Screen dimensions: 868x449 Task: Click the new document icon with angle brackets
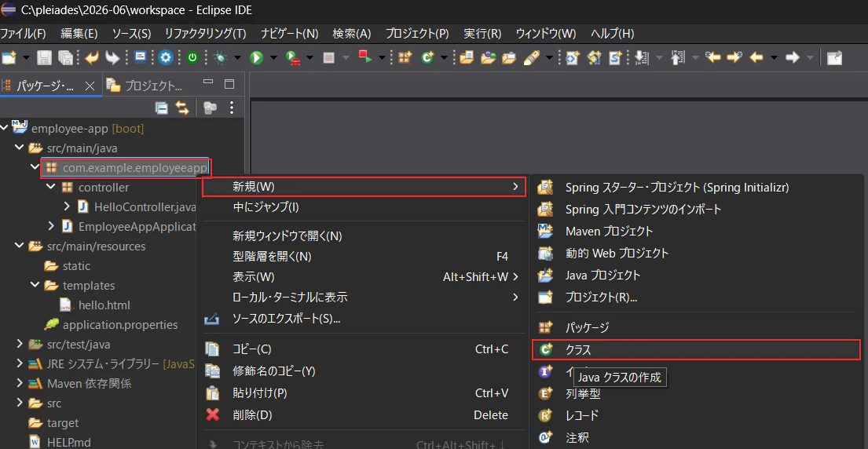click(573, 57)
